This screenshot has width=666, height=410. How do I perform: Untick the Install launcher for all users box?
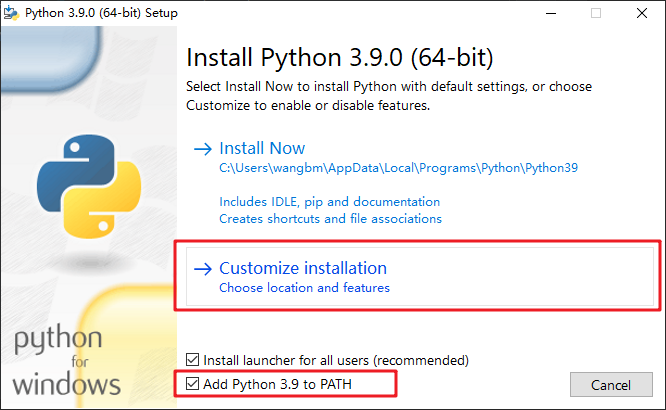click(x=193, y=360)
